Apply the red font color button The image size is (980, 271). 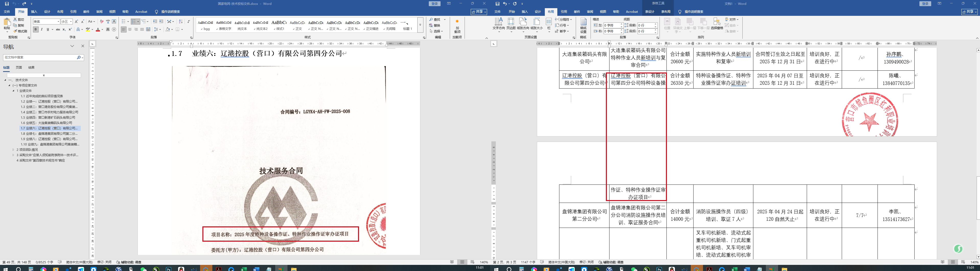point(98,30)
